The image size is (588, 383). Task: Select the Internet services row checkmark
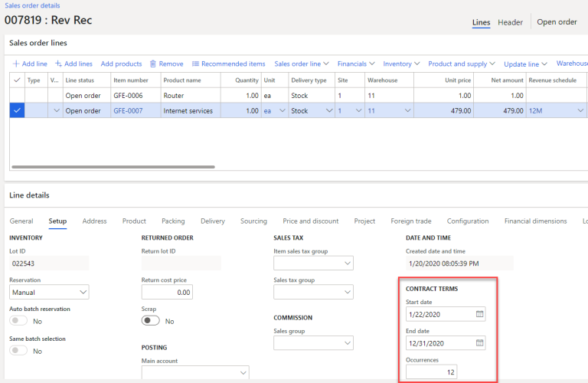(17, 110)
